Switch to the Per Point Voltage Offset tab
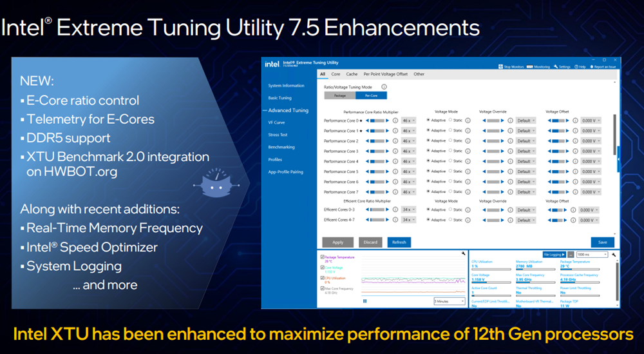Screen dimensions: 644x354 click(x=385, y=74)
